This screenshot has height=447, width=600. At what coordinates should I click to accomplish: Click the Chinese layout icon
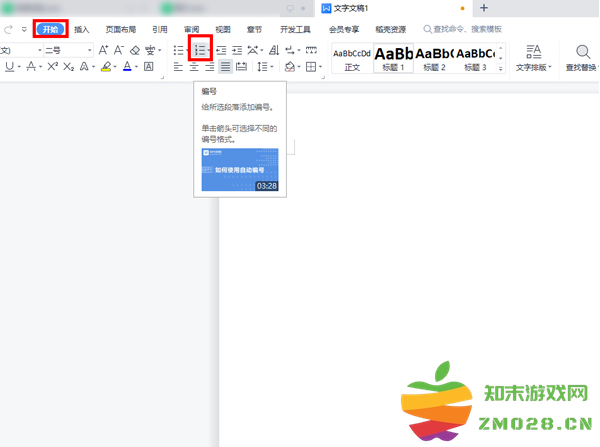(253, 50)
